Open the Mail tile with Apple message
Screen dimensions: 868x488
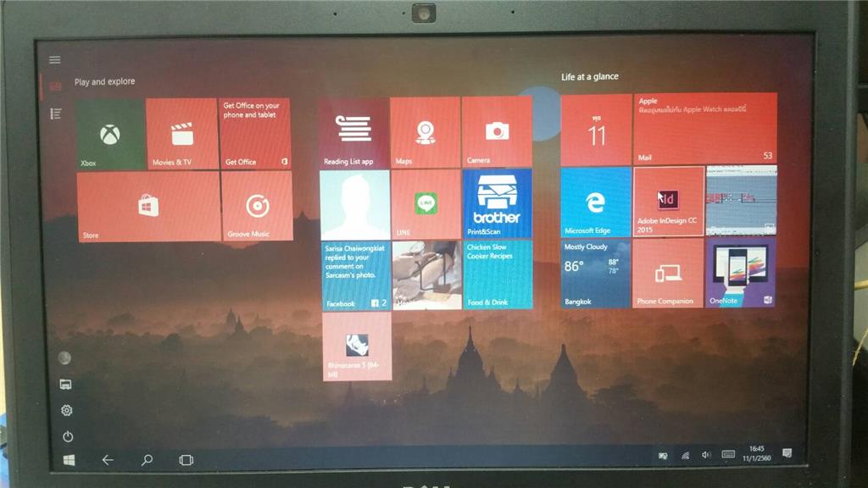point(705,129)
